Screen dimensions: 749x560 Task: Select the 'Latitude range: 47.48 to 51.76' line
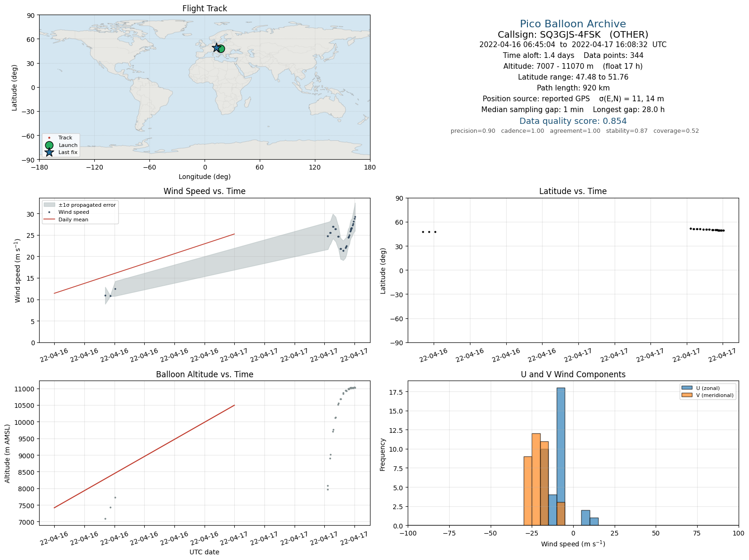click(573, 77)
